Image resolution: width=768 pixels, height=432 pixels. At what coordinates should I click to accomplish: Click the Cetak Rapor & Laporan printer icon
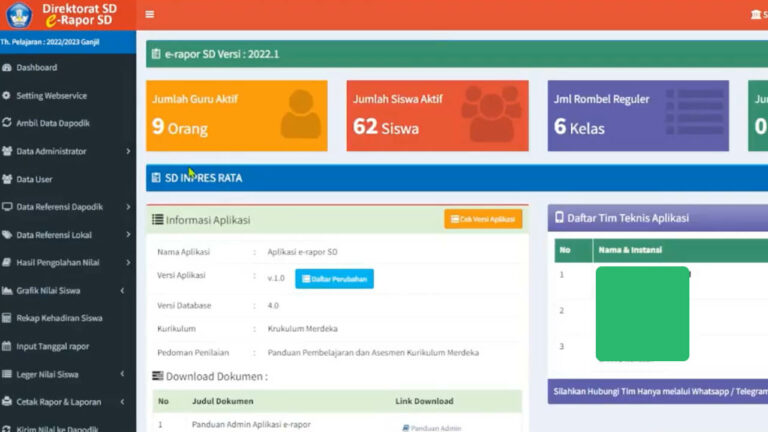[x=7, y=402]
